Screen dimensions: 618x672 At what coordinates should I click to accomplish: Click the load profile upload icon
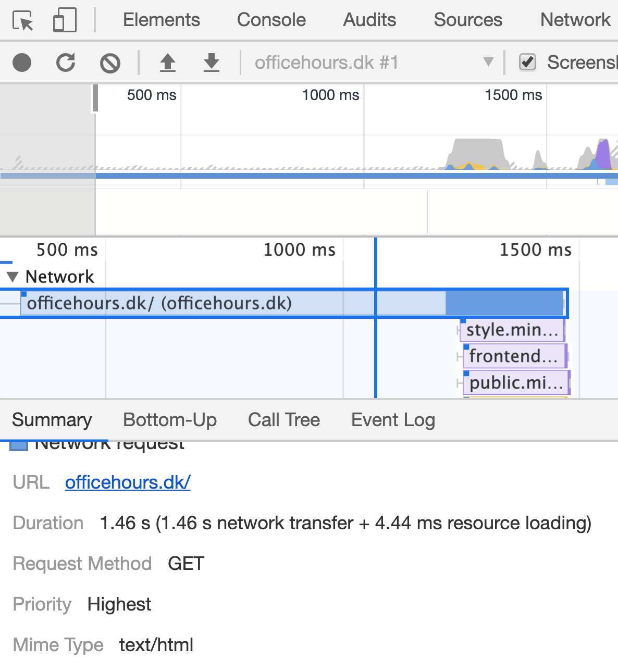tap(167, 62)
